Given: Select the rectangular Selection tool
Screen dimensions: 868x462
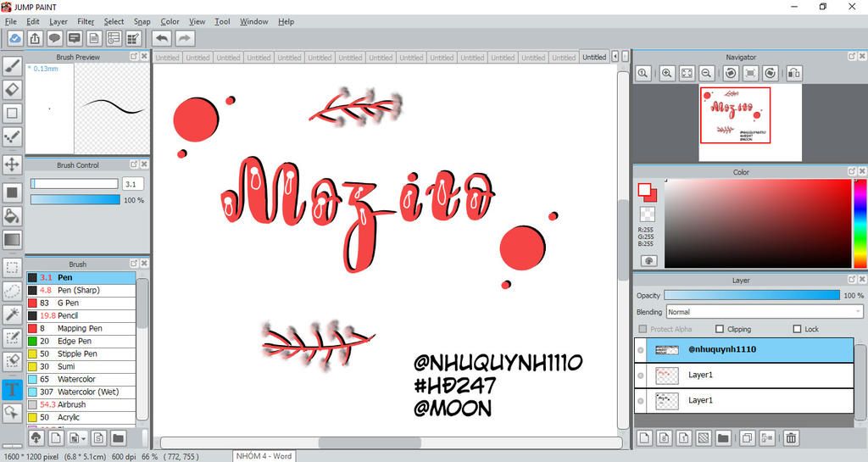Looking at the screenshot, I should point(12,268).
